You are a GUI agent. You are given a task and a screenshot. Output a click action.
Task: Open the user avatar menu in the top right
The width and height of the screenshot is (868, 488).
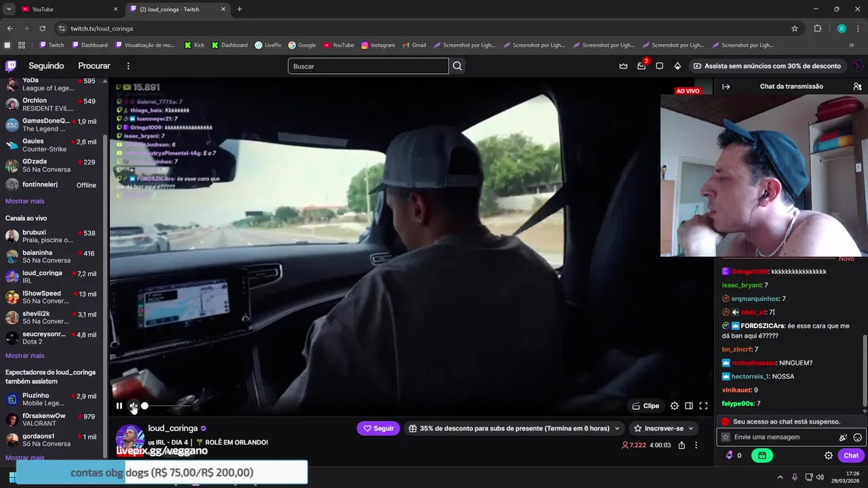[x=858, y=66]
